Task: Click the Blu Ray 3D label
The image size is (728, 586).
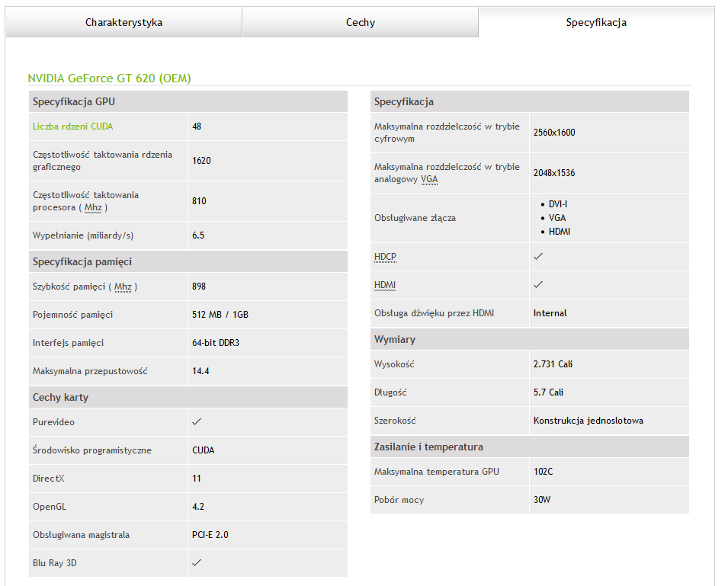Action: tap(55, 563)
